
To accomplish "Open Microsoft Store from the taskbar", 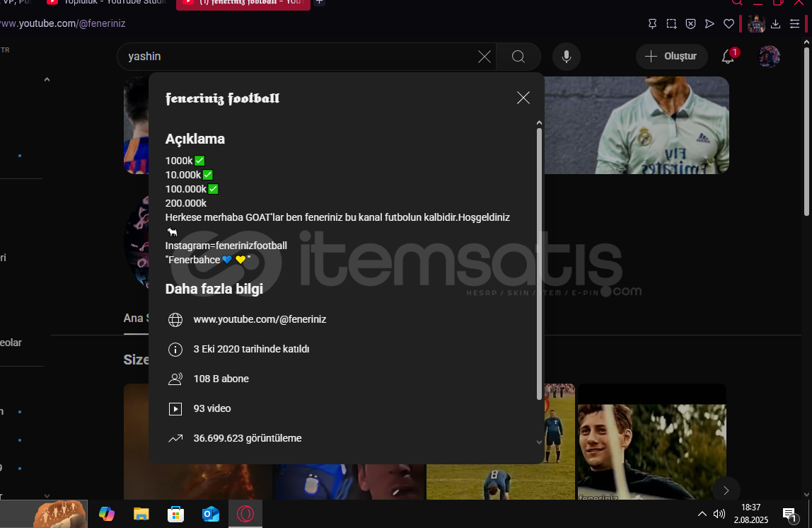I will 175,514.
